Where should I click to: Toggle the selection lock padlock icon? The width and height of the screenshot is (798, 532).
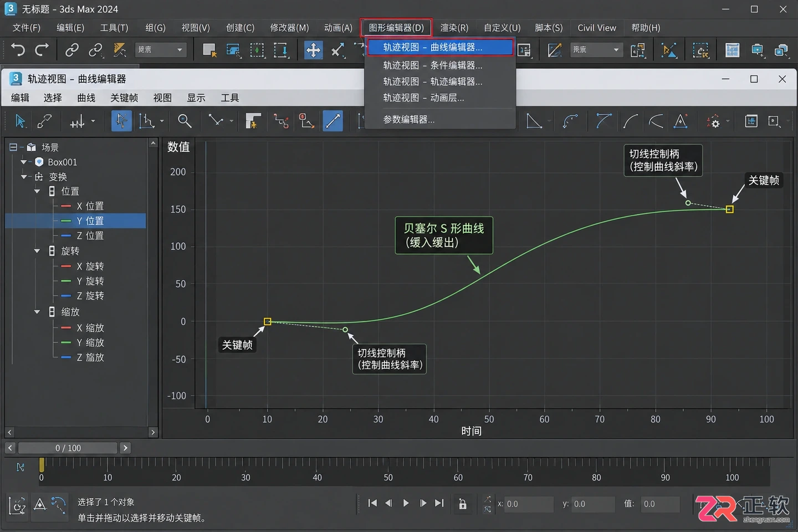(x=463, y=503)
